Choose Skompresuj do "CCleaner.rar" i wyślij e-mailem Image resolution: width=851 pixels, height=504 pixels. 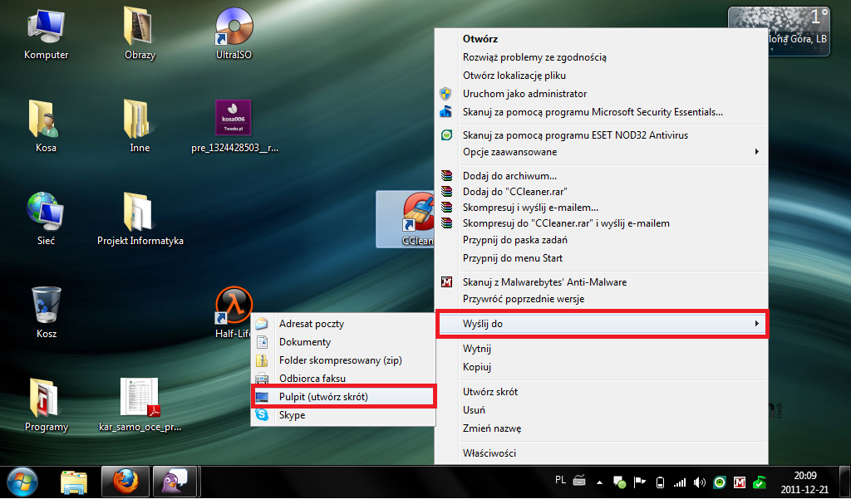(x=602, y=223)
